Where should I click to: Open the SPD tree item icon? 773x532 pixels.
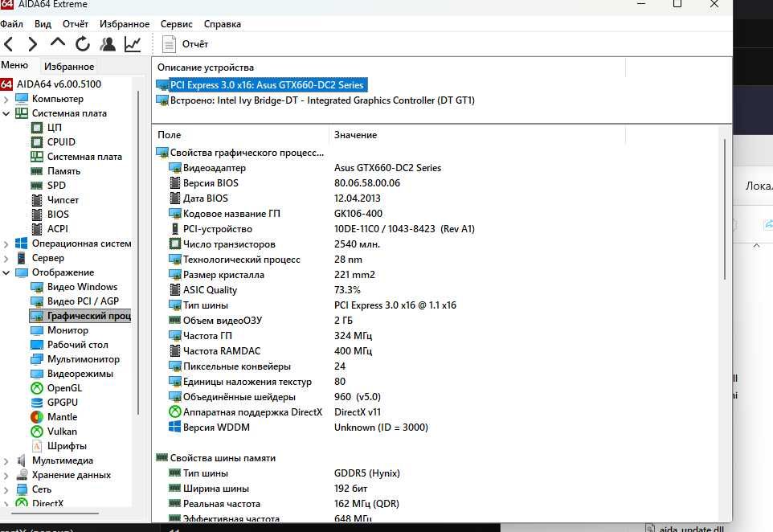pos(37,186)
